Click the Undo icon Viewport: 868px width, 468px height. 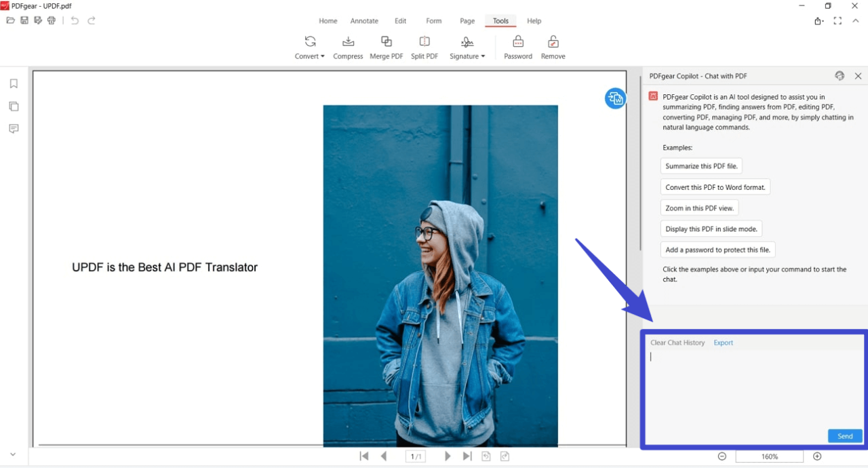pos(74,20)
